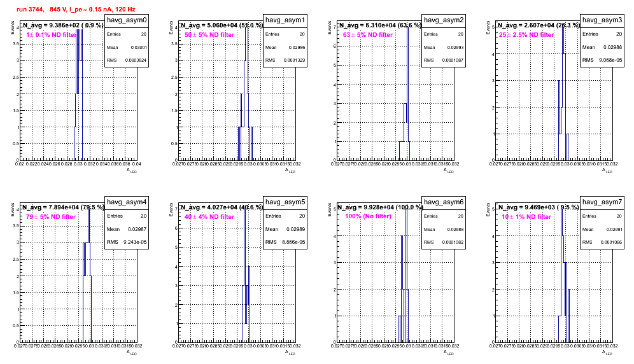The height and width of the screenshot is (364, 634).
Task: Click RMS value 9.243e-05 in havg_asym4 box
Action: (x=135, y=242)
